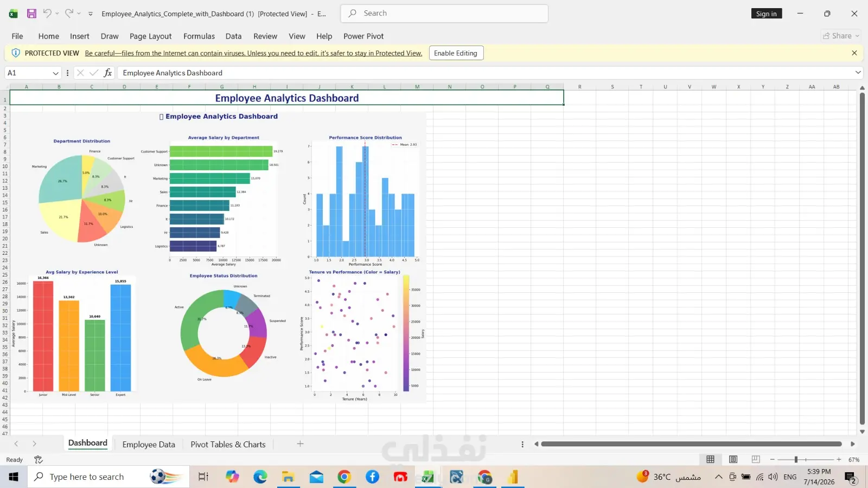Click the Redo arrow icon
868x488 pixels.
(x=69, y=14)
